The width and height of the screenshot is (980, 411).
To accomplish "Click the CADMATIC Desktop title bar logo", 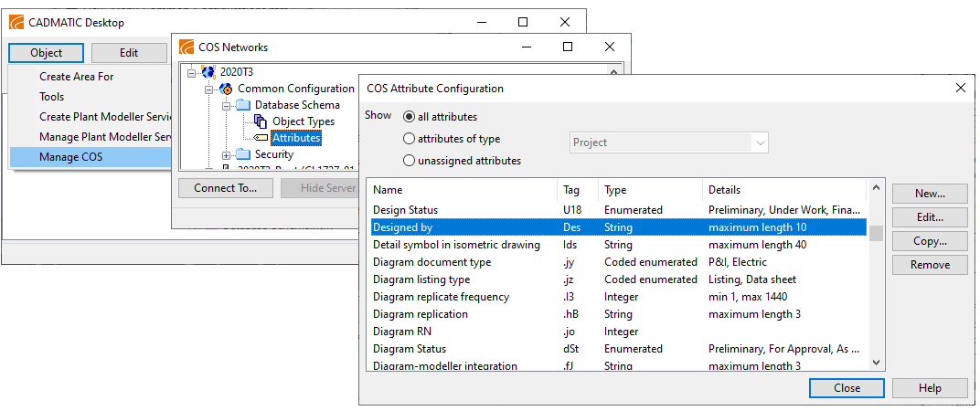I will [x=16, y=22].
